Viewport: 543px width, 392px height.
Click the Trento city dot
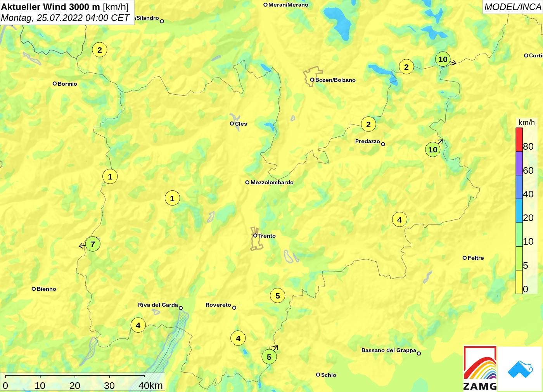255,235
